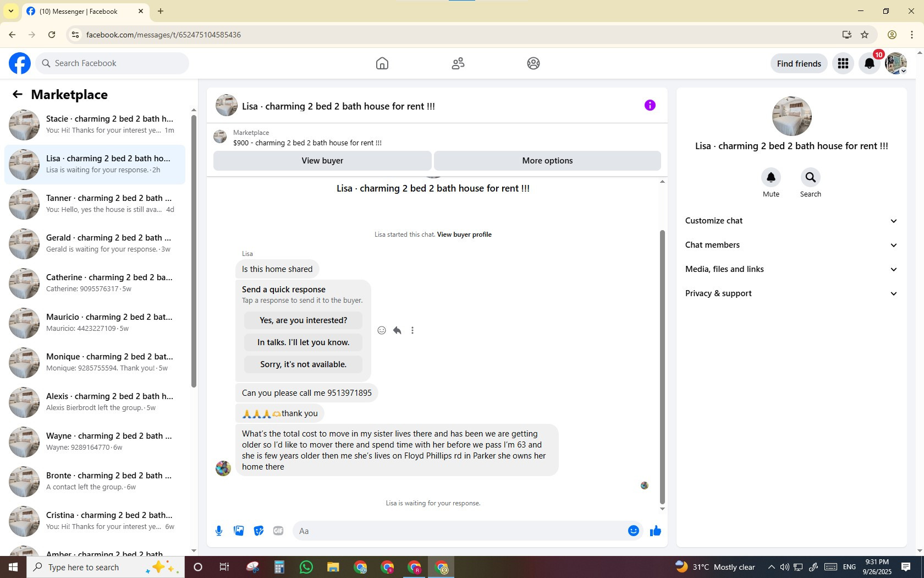Image resolution: width=924 pixels, height=578 pixels.
Task: Open Alexis's chat in list
Action: [x=95, y=402]
